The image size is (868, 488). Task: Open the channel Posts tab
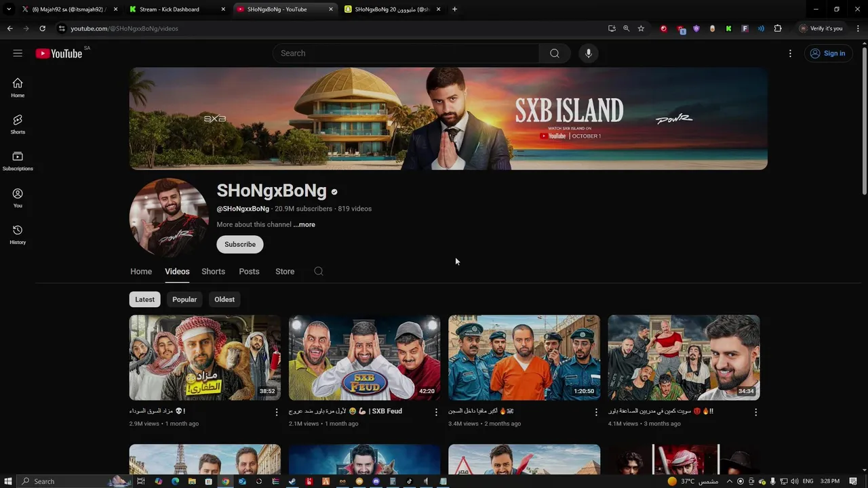249,271
